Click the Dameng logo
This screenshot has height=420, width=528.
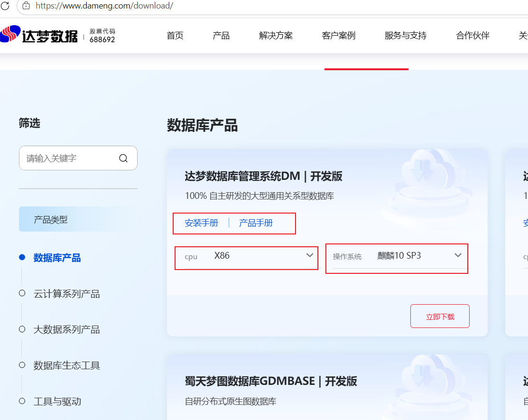(39, 34)
